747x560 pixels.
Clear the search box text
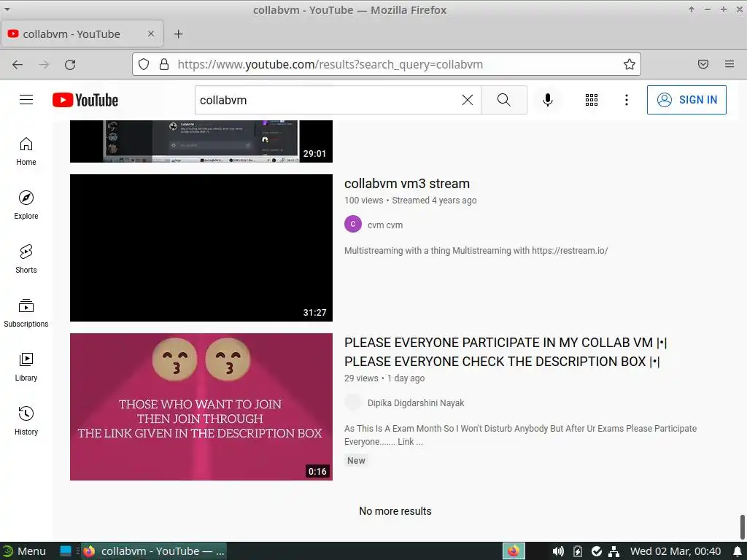[468, 100]
